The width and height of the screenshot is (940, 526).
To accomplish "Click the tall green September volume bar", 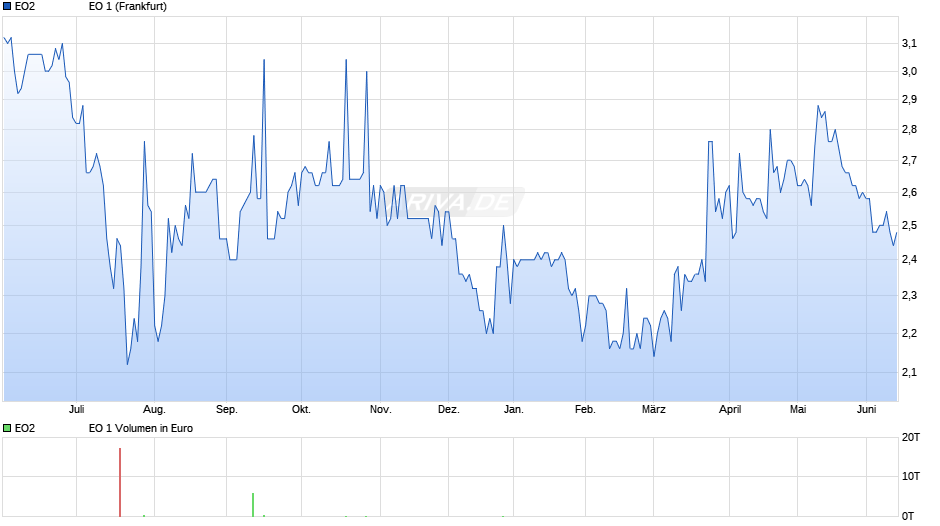I will 253,504.
